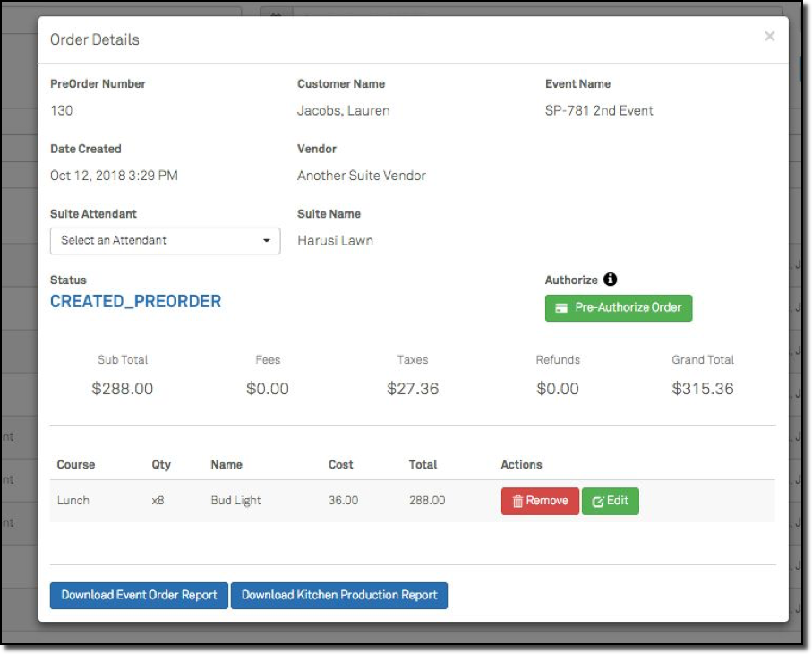
Task: Download the Event Order Report
Action: tap(139, 595)
